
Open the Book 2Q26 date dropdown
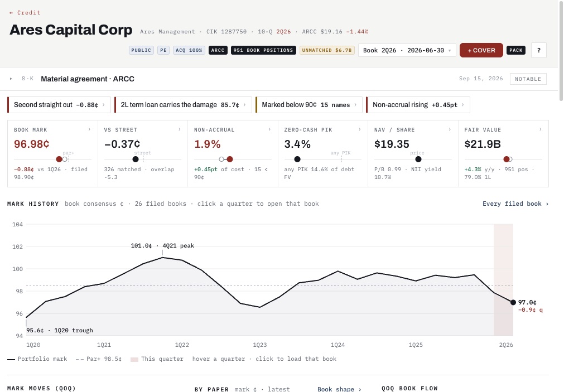coord(407,50)
